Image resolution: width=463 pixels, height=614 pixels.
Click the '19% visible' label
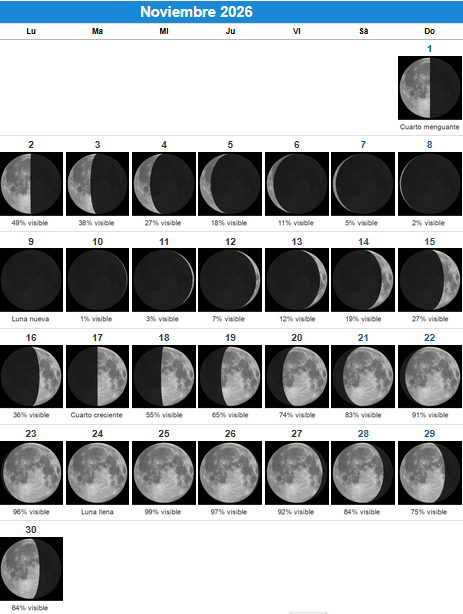click(x=363, y=319)
